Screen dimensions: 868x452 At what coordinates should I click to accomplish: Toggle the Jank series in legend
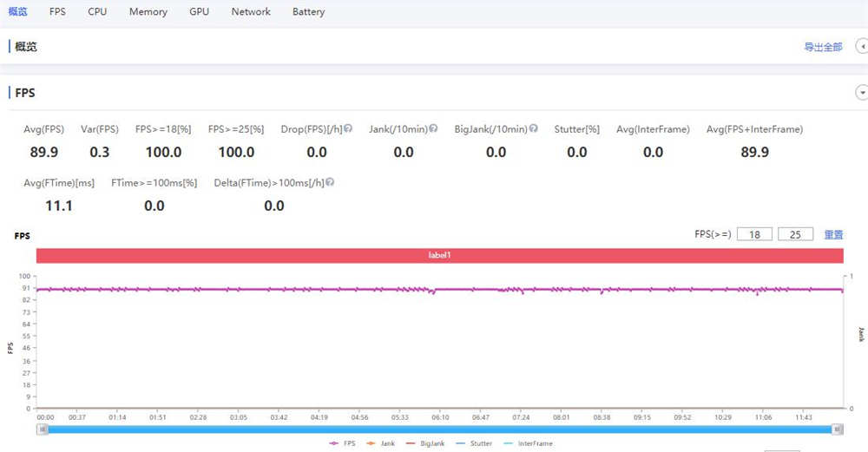[x=380, y=443]
